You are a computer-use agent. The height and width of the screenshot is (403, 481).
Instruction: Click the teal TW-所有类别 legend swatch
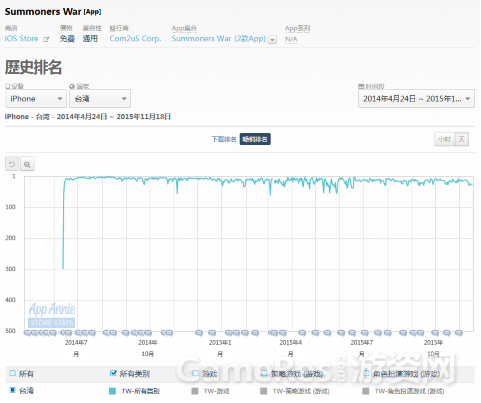[x=113, y=391]
